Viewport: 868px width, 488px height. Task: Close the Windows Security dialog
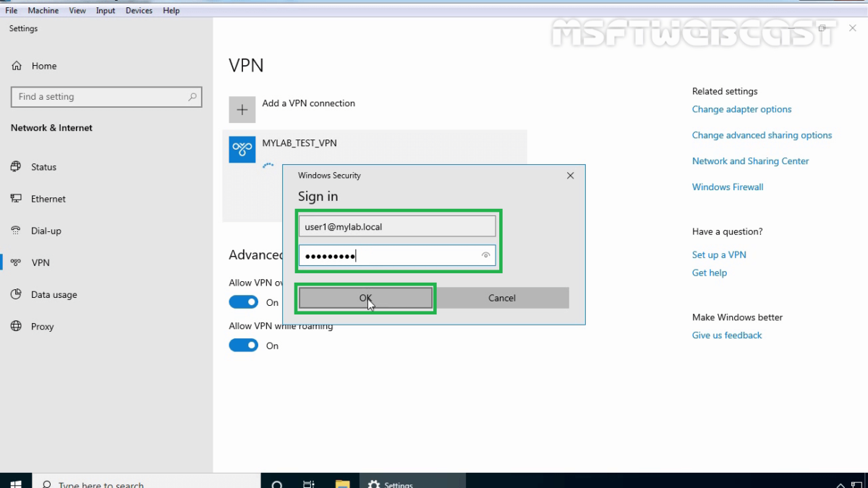click(570, 176)
